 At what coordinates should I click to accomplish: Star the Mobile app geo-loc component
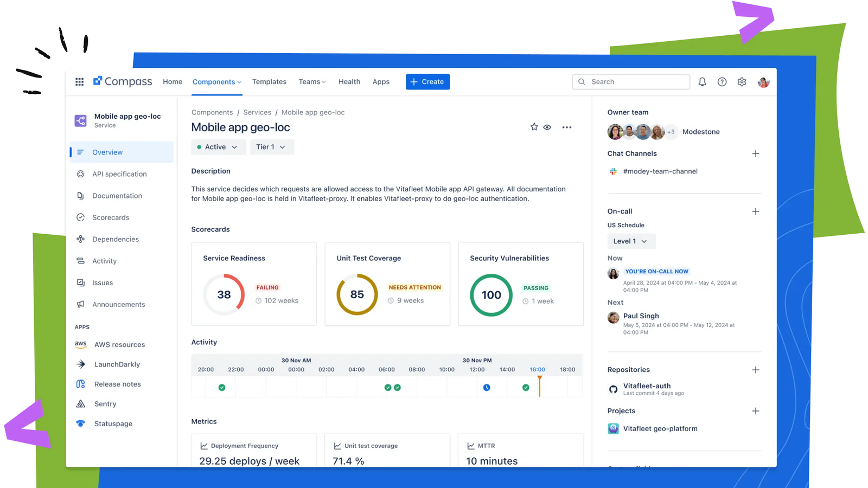(534, 127)
